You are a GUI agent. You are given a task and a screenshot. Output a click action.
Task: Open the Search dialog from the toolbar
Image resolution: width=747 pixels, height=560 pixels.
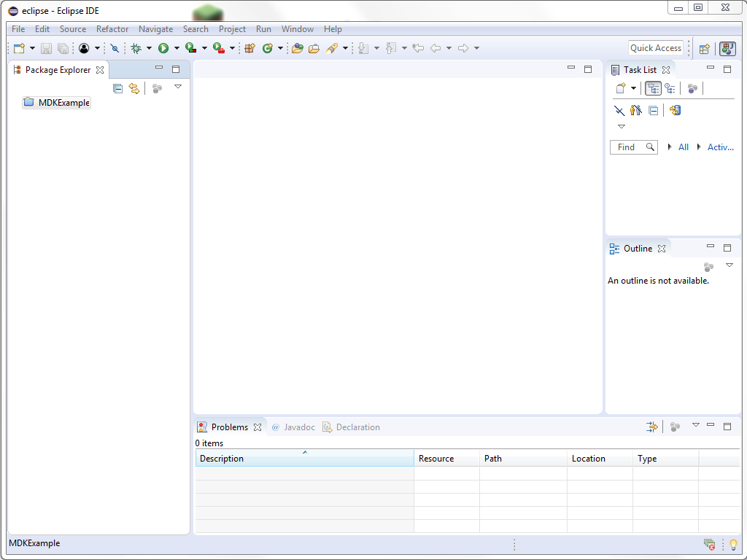click(334, 47)
